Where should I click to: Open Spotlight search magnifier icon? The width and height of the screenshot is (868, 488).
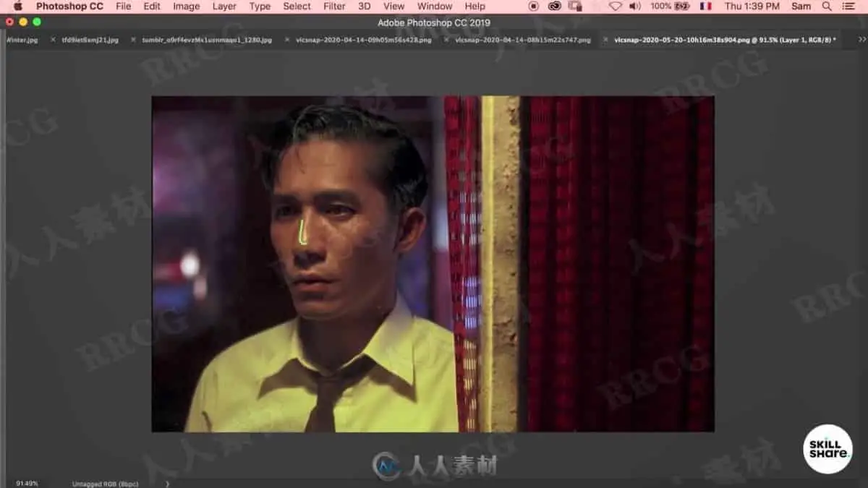[827, 6]
